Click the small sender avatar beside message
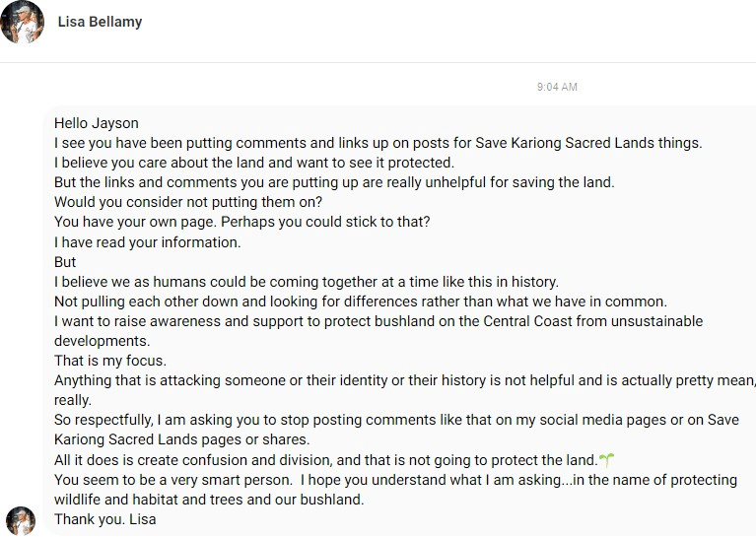Viewport: 756px width, 537px height. [21, 520]
